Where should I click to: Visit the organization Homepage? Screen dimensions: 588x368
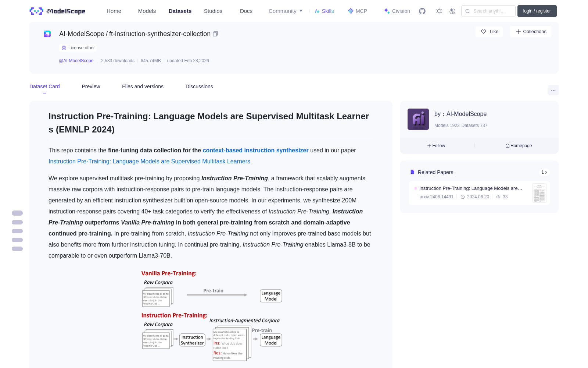point(519,146)
